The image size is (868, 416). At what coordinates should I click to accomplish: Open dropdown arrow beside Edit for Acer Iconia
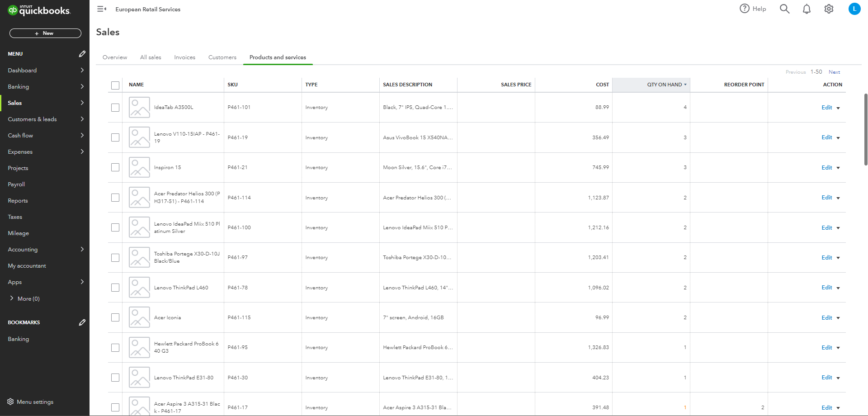(x=838, y=318)
